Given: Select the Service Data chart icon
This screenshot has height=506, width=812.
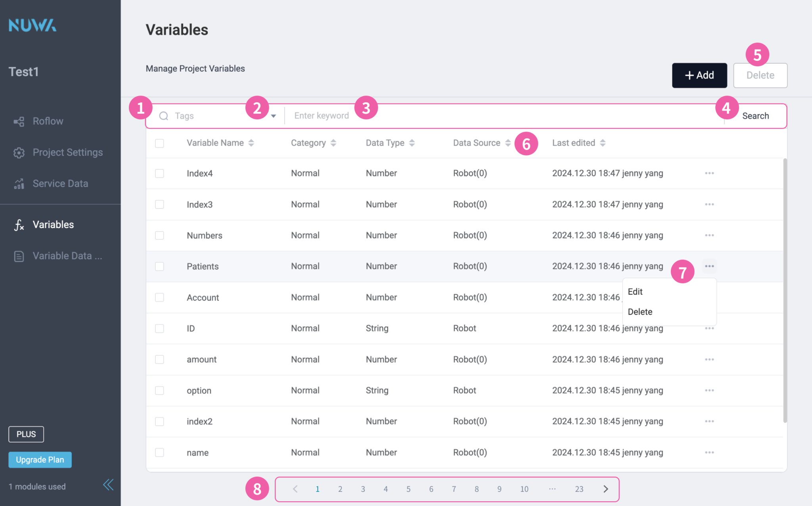Looking at the screenshot, I should [x=18, y=183].
